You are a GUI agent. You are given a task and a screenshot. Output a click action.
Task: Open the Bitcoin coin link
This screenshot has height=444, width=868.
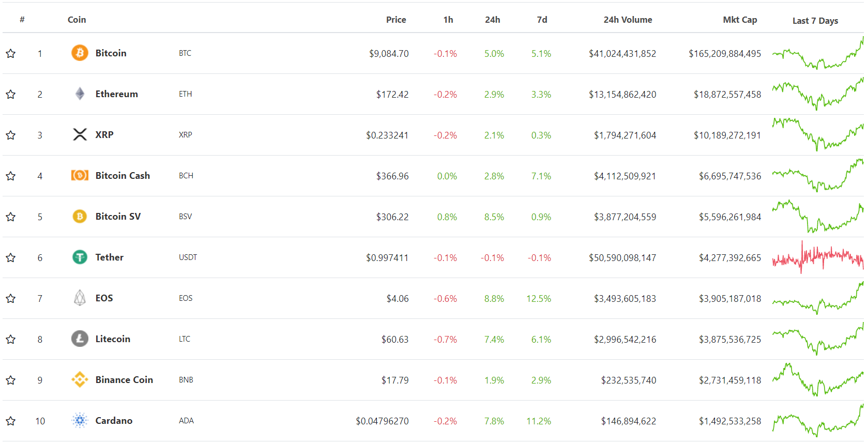[x=111, y=53]
